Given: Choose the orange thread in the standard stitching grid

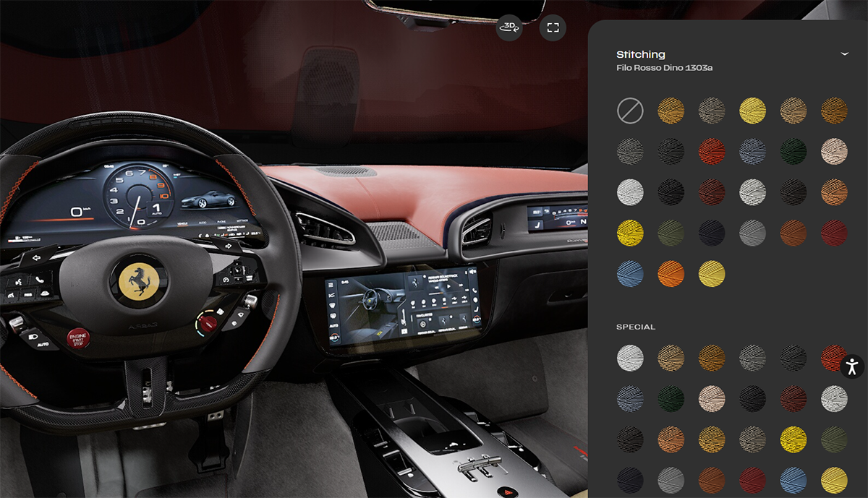Looking at the screenshot, I should [671, 274].
